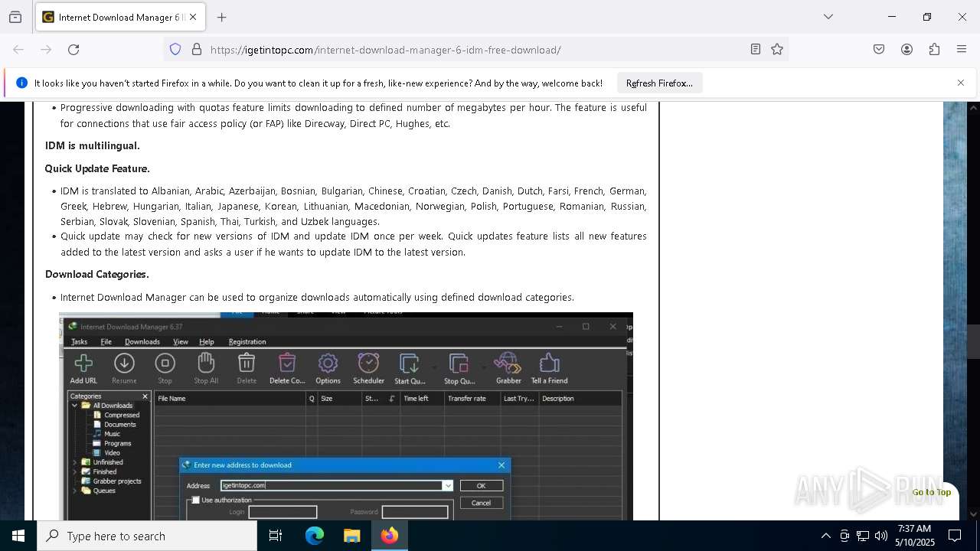Open a new browser tab
980x551 pixels.
coord(222,17)
